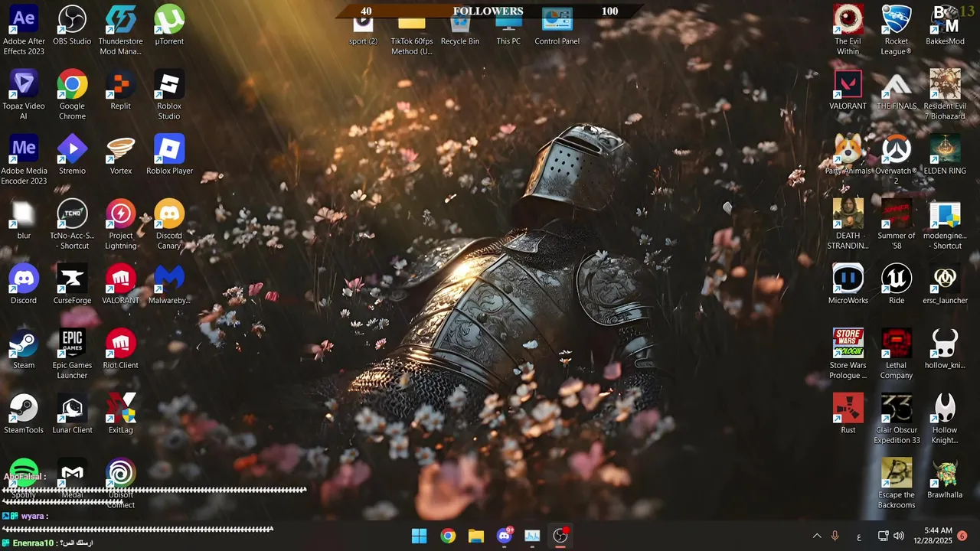Open the Malwarebytes desktop shortcut
The height and width of the screenshot is (551, 980).
169,285
